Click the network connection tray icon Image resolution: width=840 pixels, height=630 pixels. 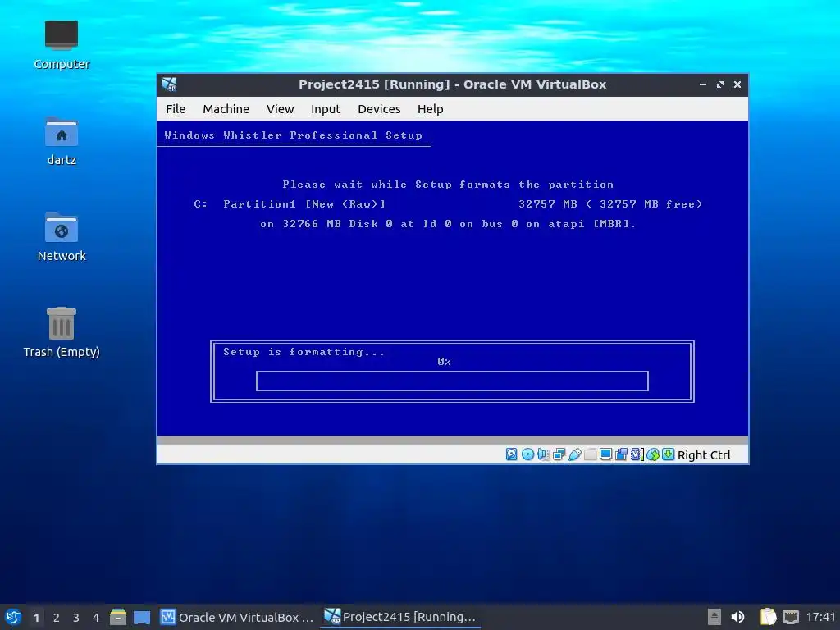tap(790, 617)
